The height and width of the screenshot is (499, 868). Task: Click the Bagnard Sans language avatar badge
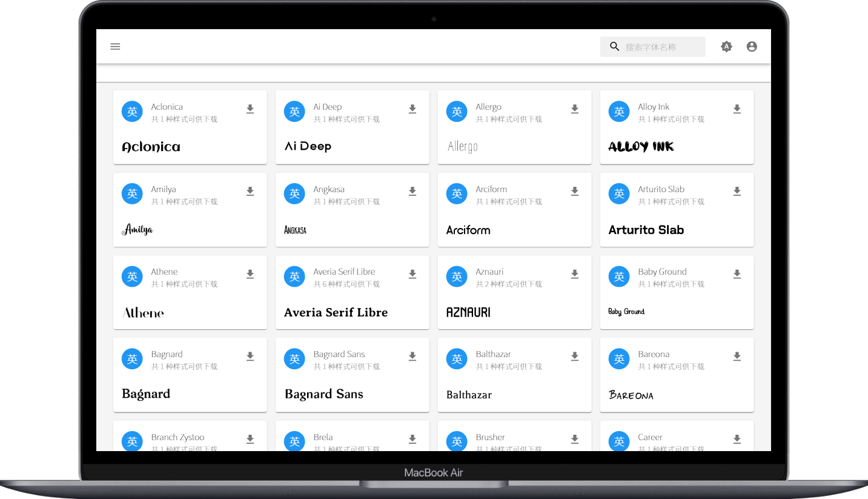click(x=294, y=359)
